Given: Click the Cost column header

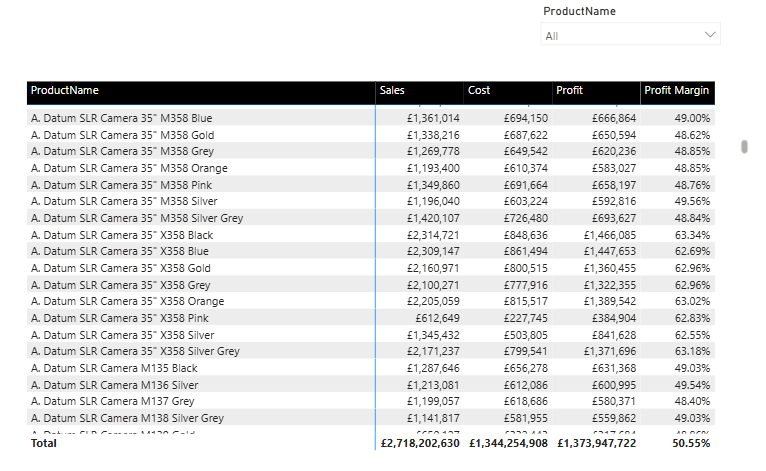Looking at the screenshot, I should coord(479,91).
